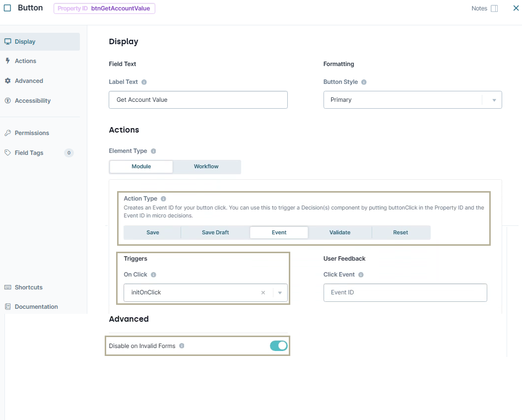Open the Permissions section
522x420 pixels.
32,133
